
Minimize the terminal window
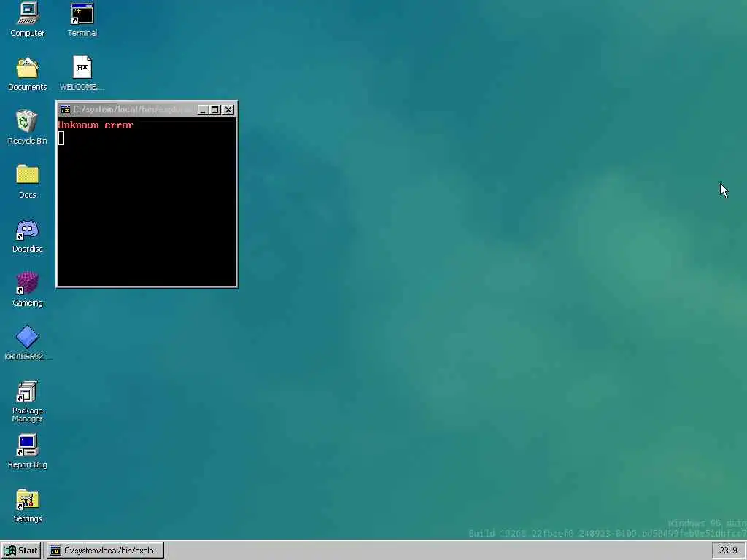point(203,110)
